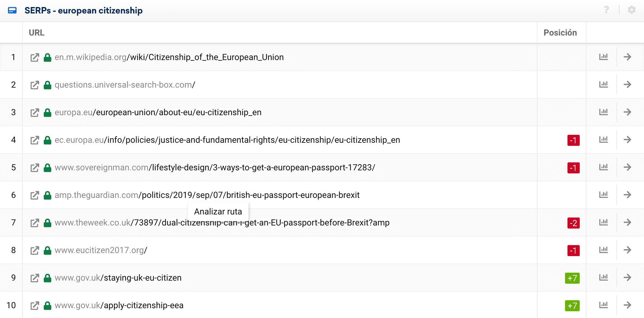
Task: Click the green lock icon on questions.universal-search-box.com
Action: pos(47,85)
